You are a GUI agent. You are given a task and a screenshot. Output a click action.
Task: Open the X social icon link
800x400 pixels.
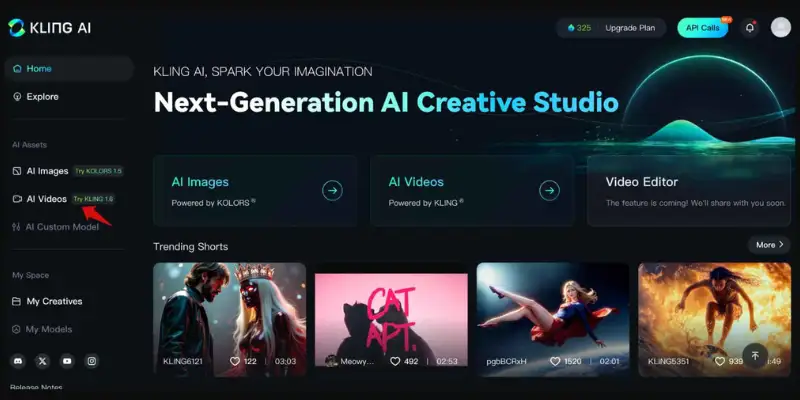(x=42, y=361)
